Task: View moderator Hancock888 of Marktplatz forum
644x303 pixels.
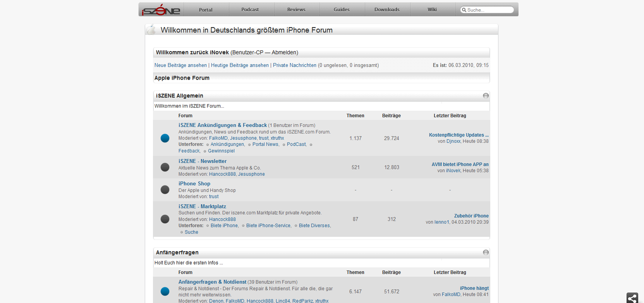Action: point(222,219)
